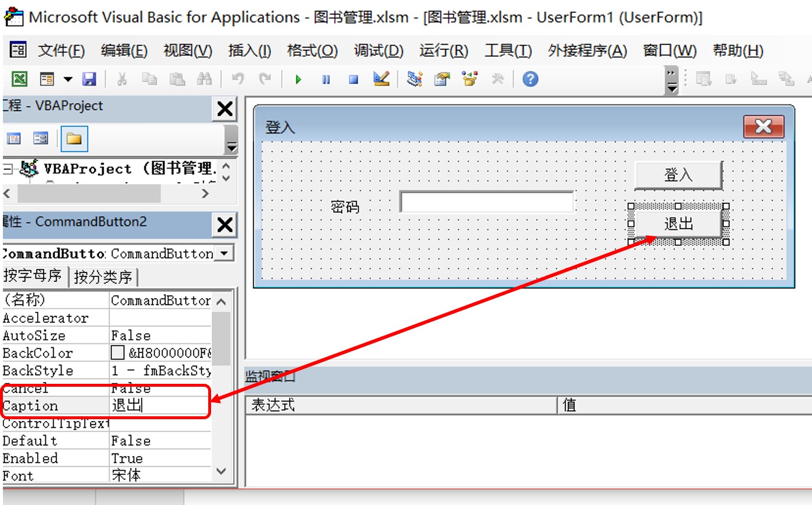Open Project Explorer from the toolbar
The image size is (812, 505).
pyautogui.click(x=414, y=79)
